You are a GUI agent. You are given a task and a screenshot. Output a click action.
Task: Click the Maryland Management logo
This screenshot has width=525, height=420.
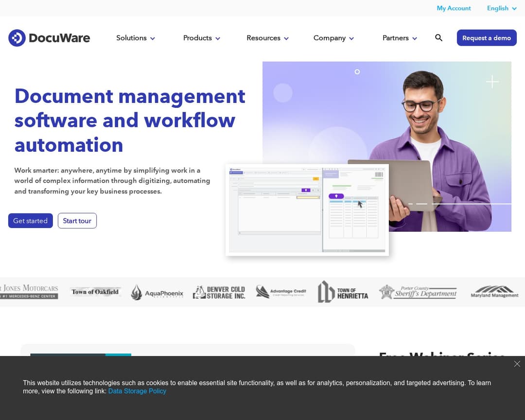494,292
